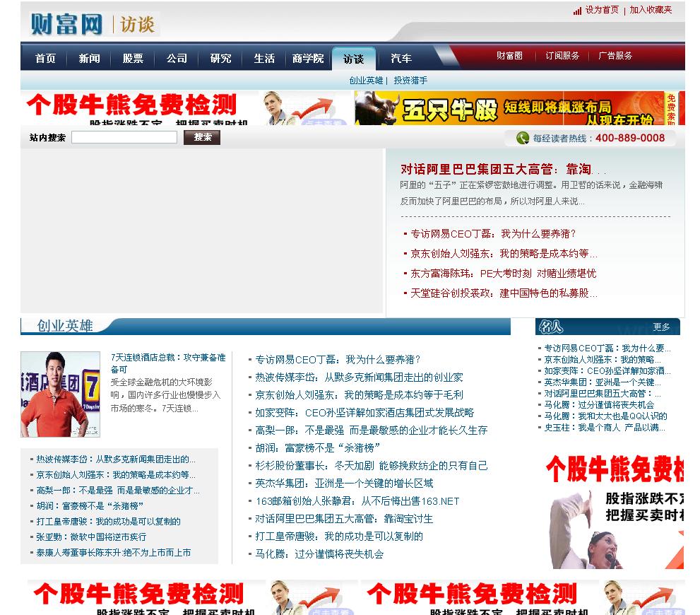Image resolution: width=700 pixels, height=615 pixels.
Task: Click the bar chart icon beside 设为首页
Action: pyautogui.click(x=577, y=11)
